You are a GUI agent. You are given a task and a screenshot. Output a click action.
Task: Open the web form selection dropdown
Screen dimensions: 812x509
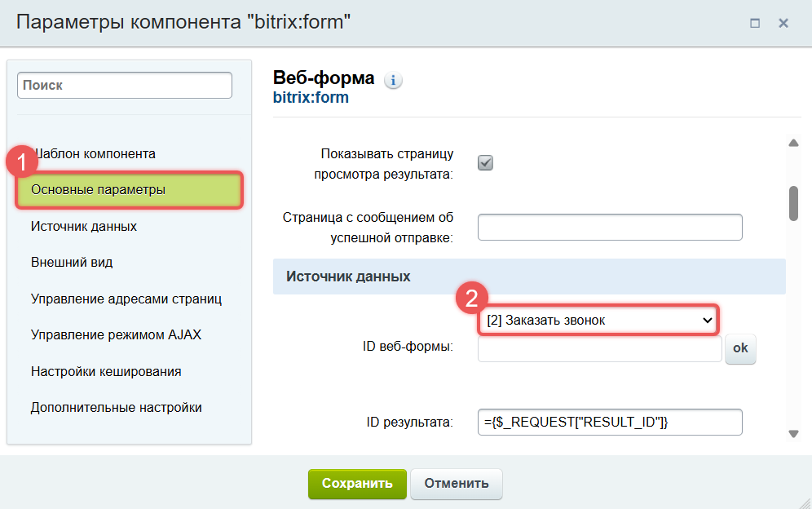point(598,321)
